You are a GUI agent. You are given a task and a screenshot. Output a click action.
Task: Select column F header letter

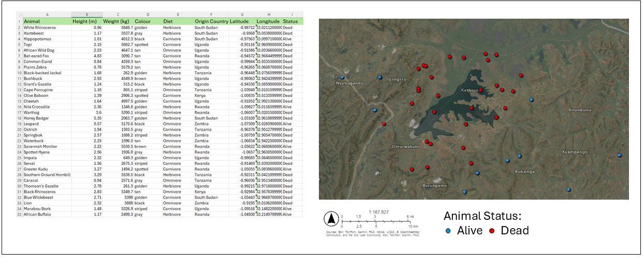click(211, 15)
